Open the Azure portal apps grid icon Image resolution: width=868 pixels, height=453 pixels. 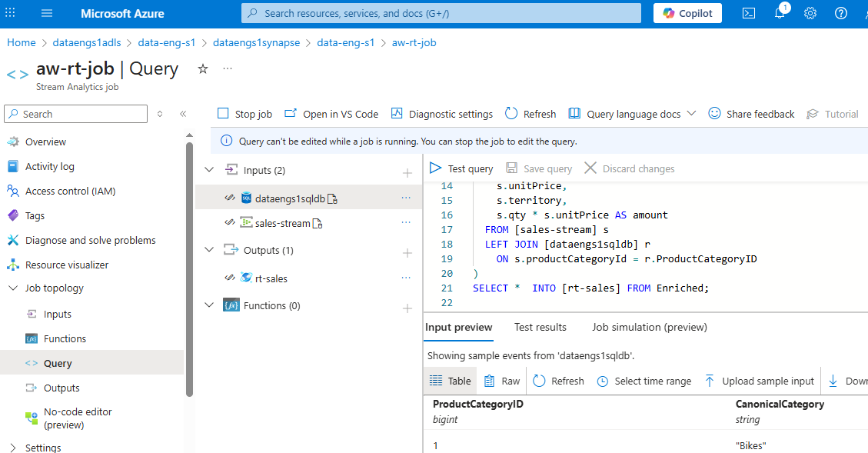10,12
